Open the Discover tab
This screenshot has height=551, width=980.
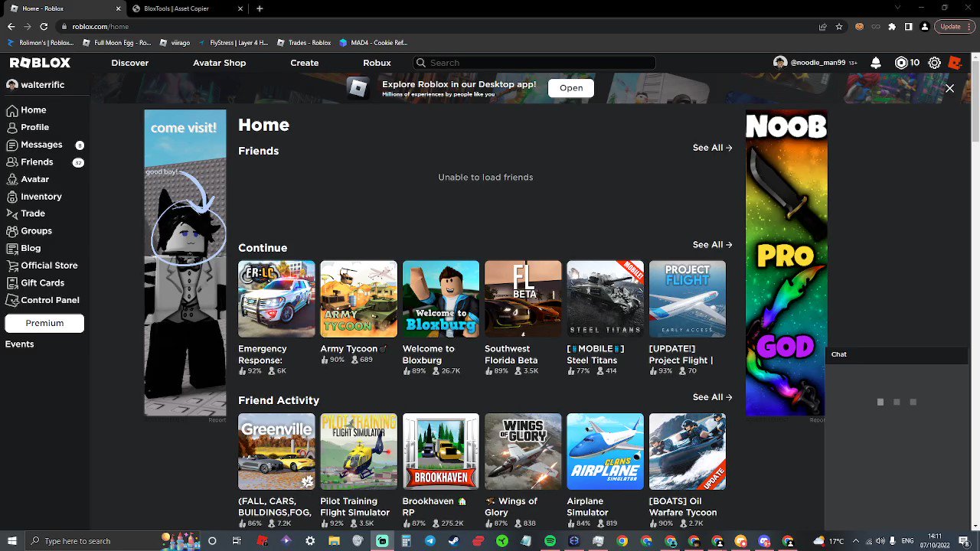click(130, 63)
